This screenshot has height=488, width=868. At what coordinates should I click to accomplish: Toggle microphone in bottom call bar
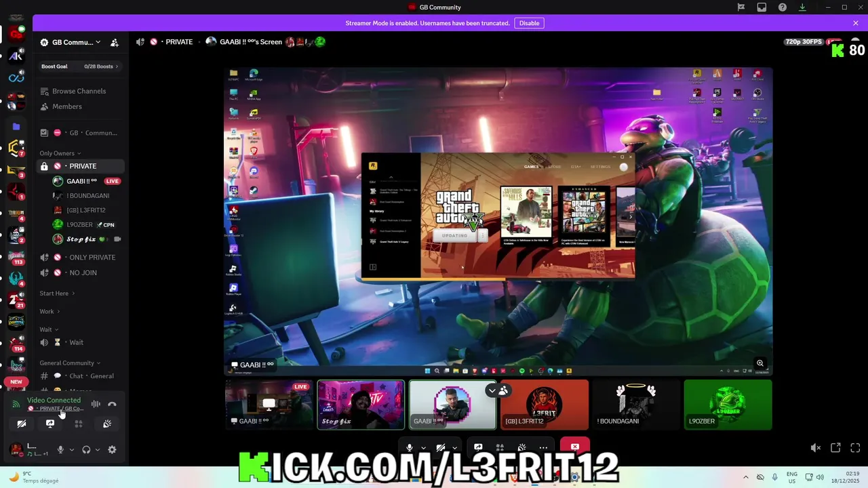coord(410,447)
